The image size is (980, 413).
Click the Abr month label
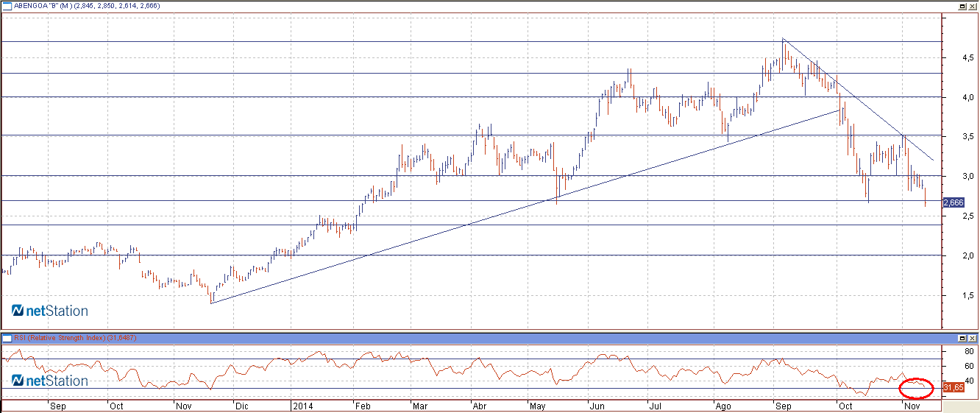tap(478, 406)
